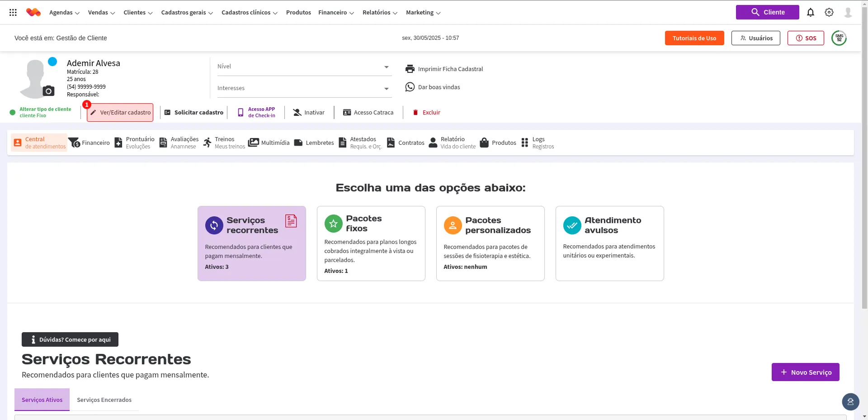Click the Tutoriais de Uso button
The image size is (868, 420).
(694, 38)
